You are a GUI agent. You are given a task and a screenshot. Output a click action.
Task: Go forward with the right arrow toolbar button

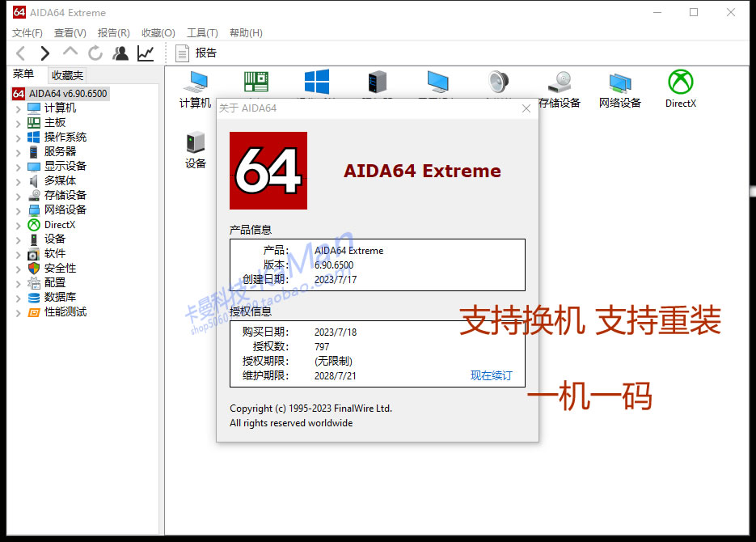click(44, 53)
